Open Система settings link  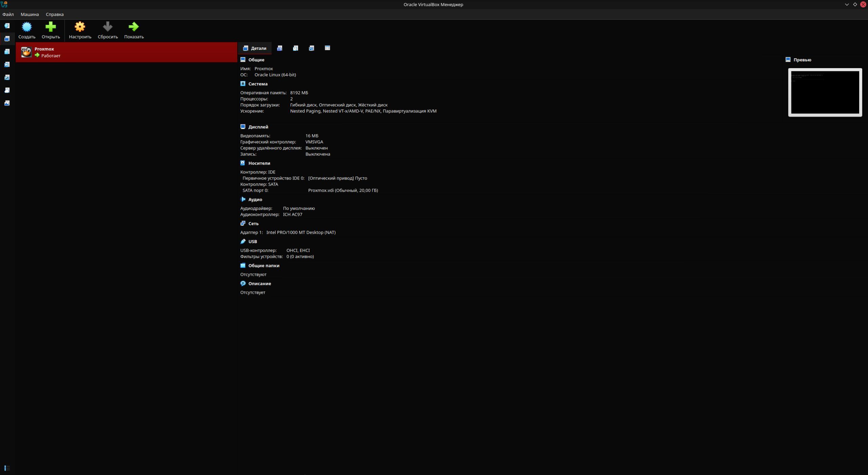(x=258, y=84)
